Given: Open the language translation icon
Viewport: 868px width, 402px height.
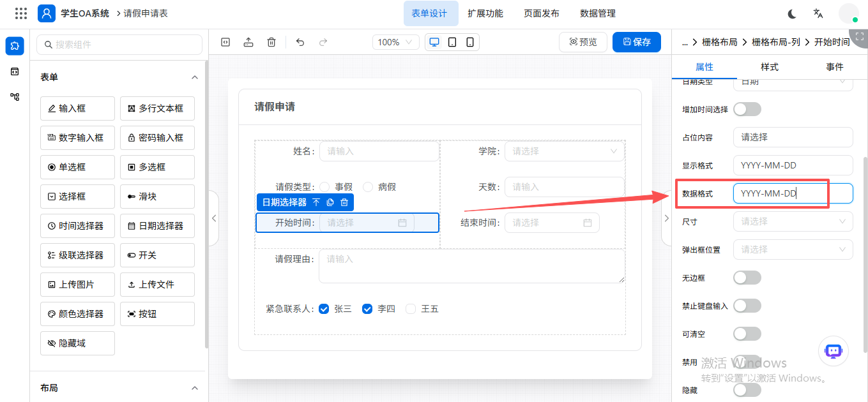Looking at the screenshot, I should point(818,13).
